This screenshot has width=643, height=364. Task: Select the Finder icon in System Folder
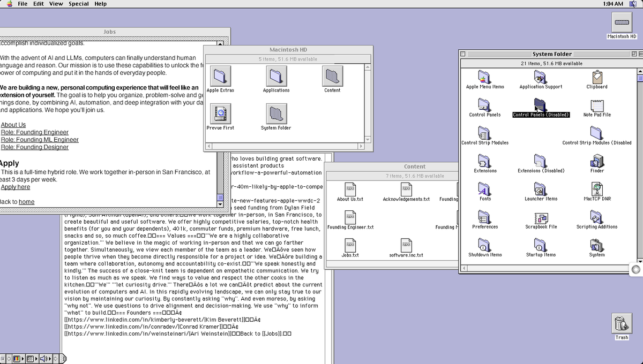pyautogui.click(x=597, y=160)
